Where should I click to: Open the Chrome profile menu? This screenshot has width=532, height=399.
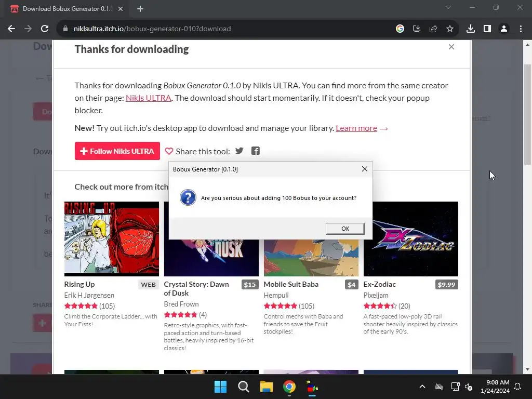(504, 29)
